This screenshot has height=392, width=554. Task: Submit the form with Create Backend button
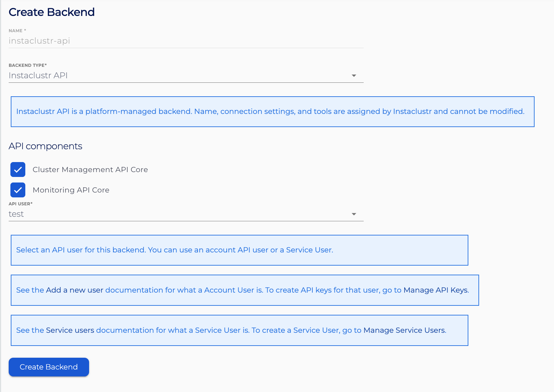[49, 367]
